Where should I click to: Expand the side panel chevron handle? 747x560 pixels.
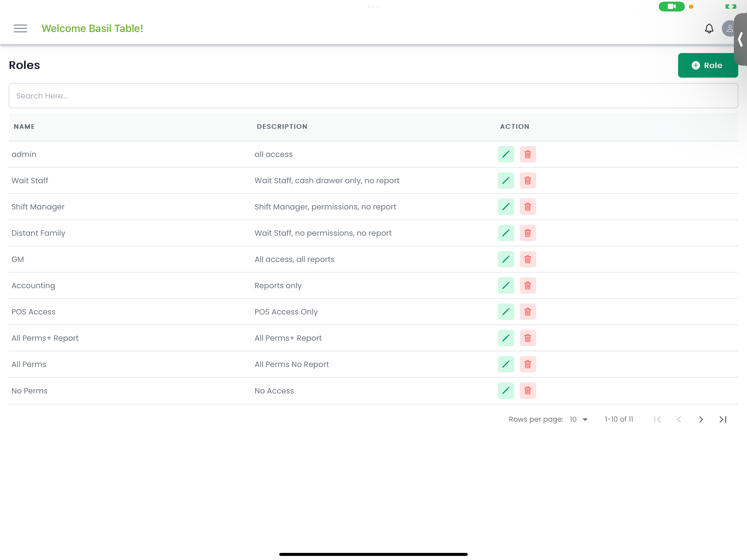(740, 40)
